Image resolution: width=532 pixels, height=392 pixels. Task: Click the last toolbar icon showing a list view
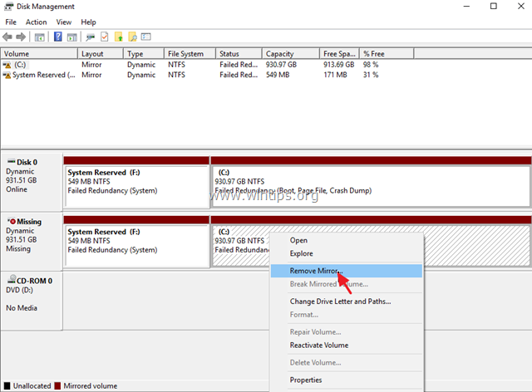coord(145,37)
